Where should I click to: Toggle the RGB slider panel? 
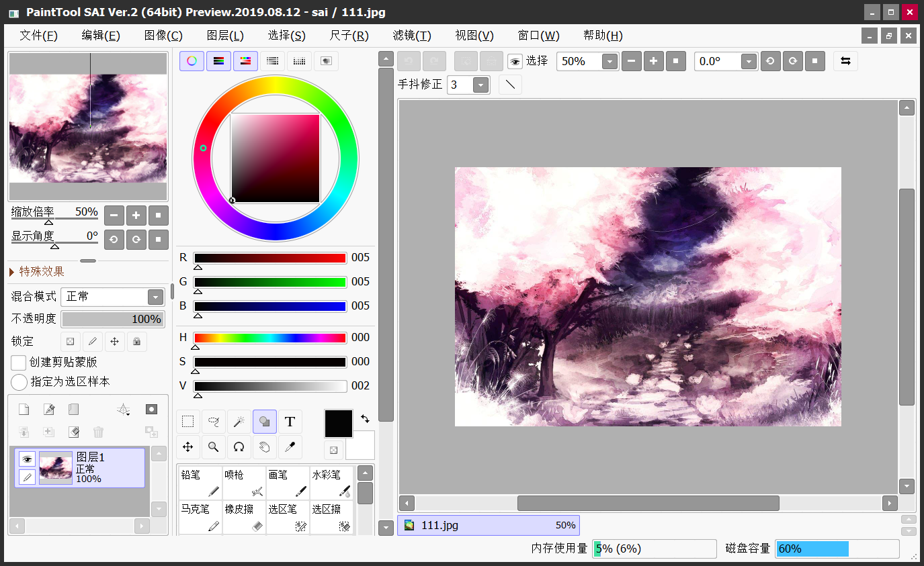tap(218, 61)
